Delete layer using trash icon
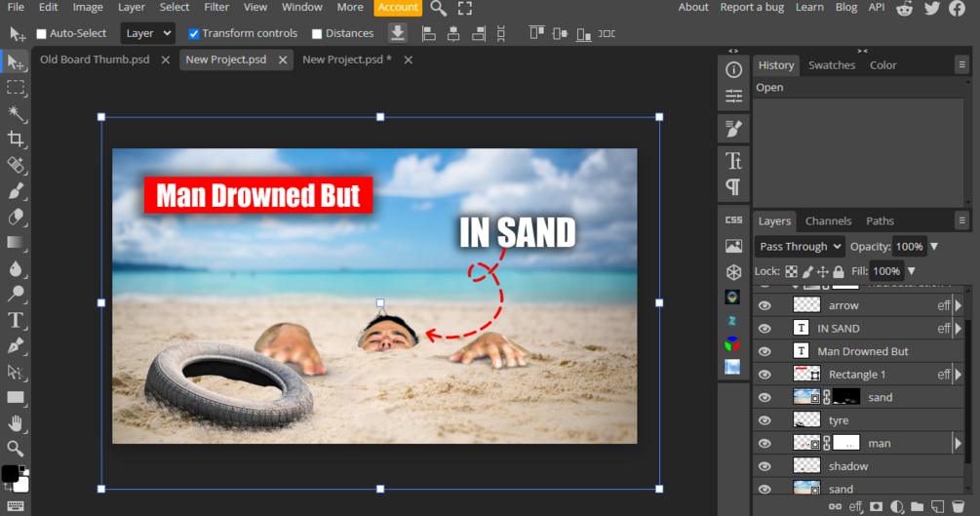The image size is (980, 516). 957,506
